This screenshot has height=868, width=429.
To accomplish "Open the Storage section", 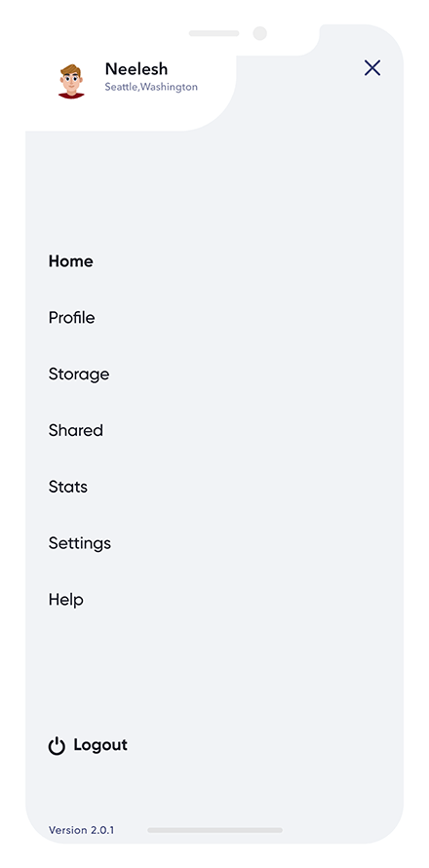I will click(x=79, y=375).
